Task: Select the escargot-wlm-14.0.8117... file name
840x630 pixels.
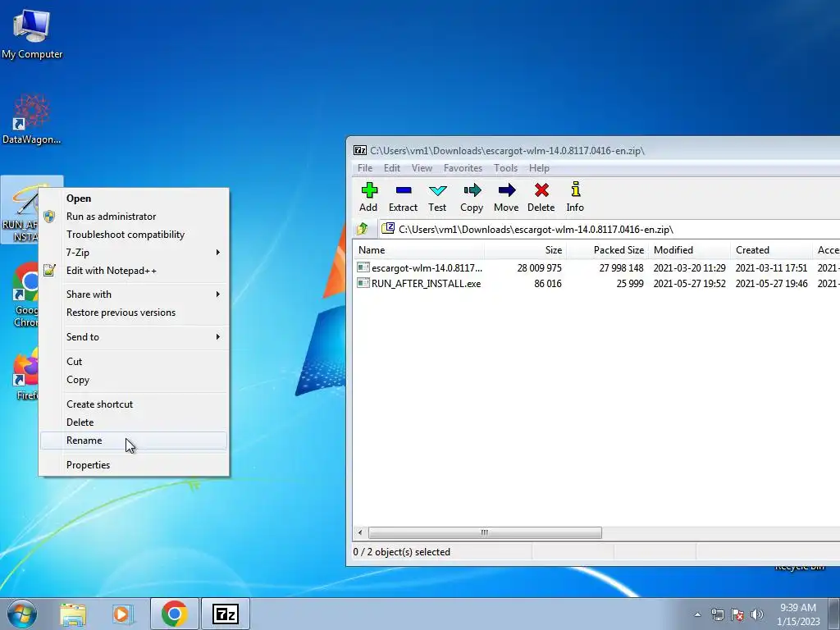Action: point(427,268)
